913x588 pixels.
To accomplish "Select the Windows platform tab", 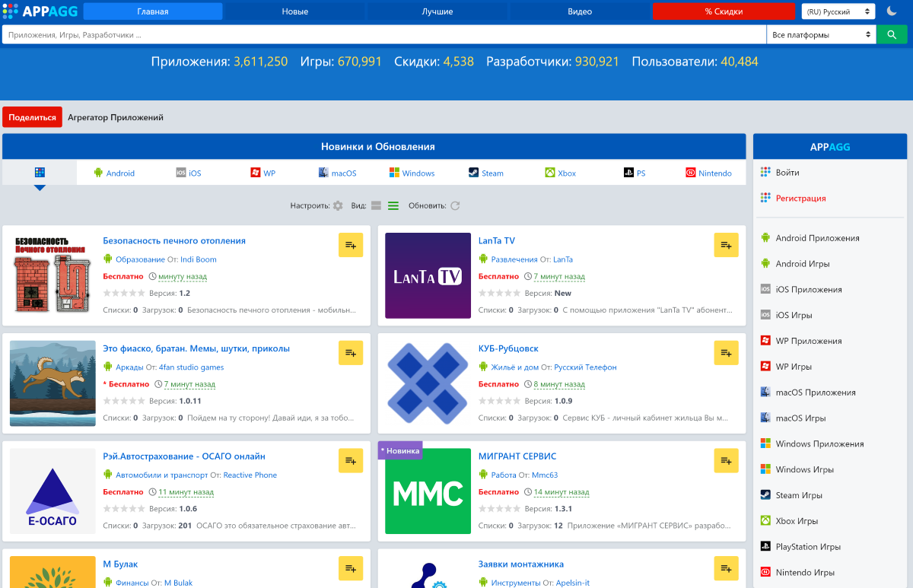I will pos(412,173).
